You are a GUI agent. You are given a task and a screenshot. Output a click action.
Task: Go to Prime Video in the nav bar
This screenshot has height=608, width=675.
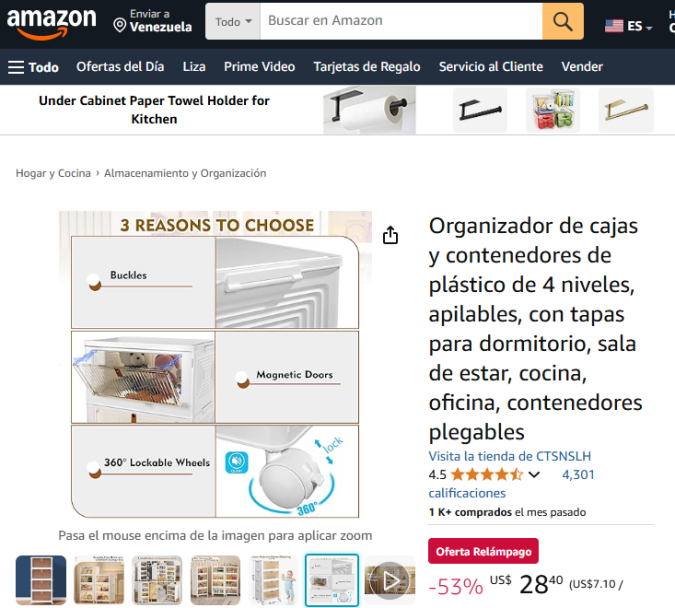259,67
